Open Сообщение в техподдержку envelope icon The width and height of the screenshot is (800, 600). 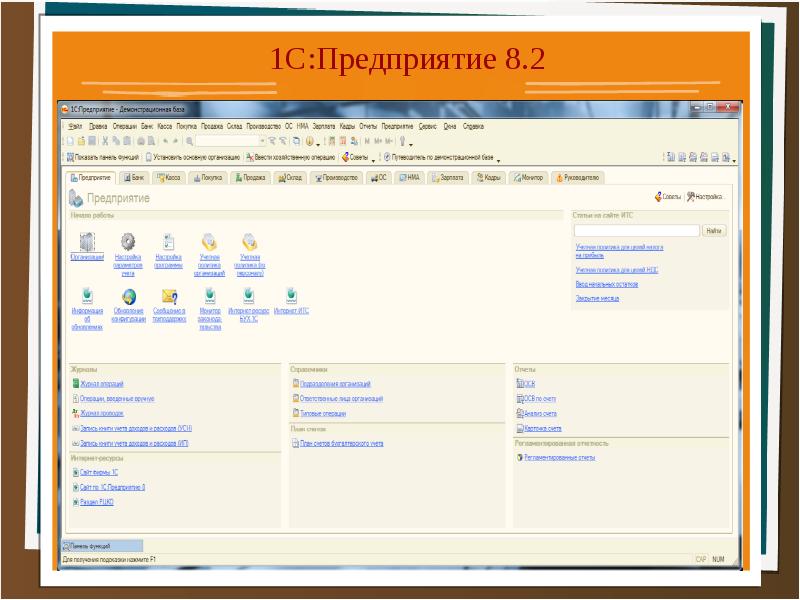(169, 296)
